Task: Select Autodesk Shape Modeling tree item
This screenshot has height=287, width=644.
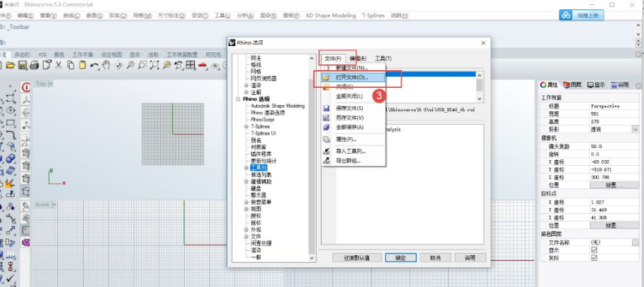Action: 278,106
